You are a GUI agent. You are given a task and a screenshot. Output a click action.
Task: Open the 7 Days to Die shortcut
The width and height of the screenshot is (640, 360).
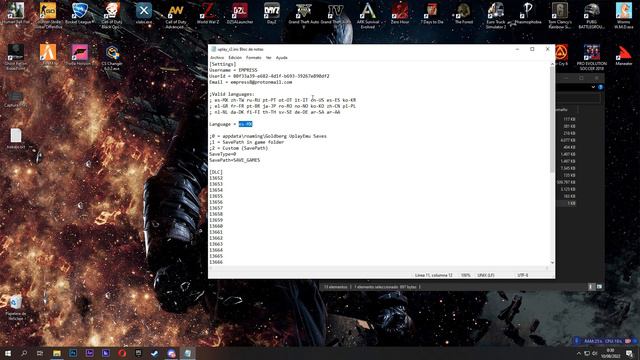tap(431, 13)
